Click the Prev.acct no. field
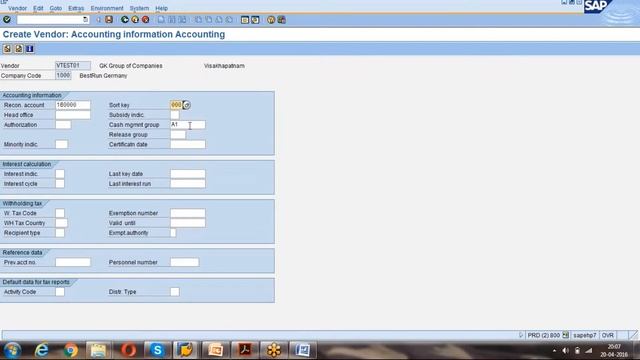640x360 pixels. point(73,262)
